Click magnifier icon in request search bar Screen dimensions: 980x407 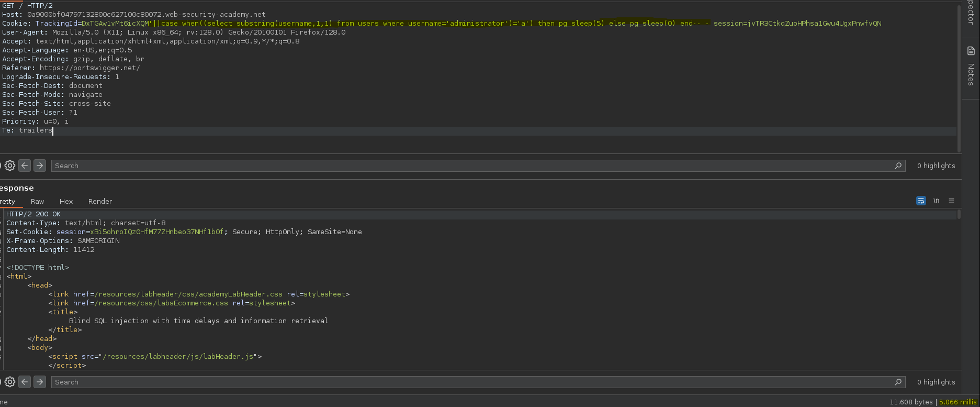point(898,166)
